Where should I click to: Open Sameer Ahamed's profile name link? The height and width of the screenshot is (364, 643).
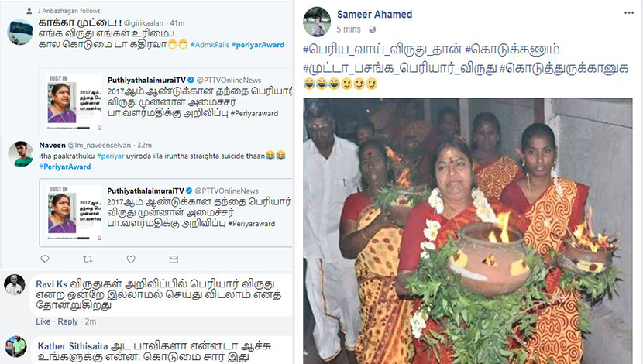tap(374, 15)
